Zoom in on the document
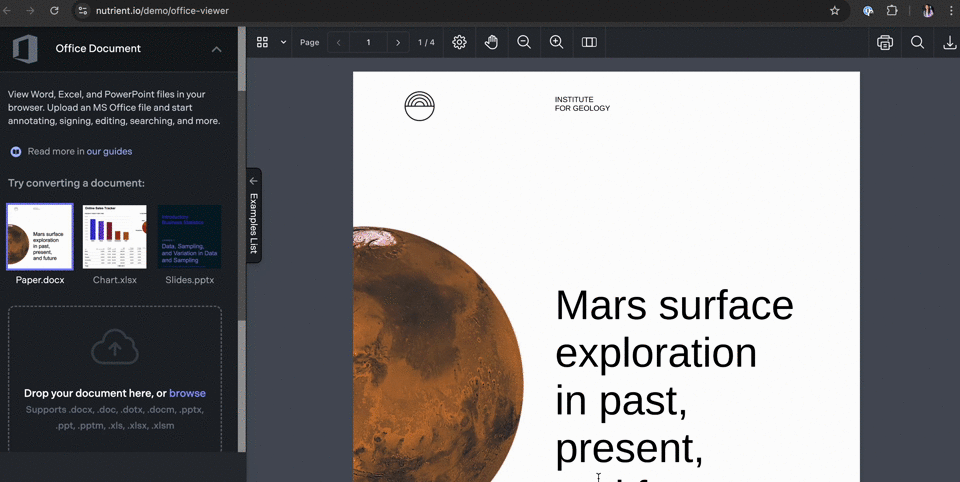Screen dimensions: 960x482 pos(556,42)
